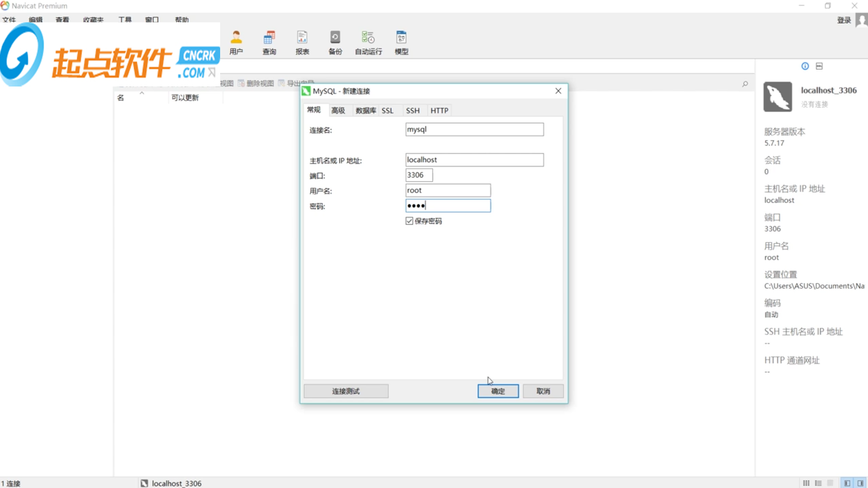The height and width of the screenshot is (488, 868).
Task: Open the 文件 menu
Action: point(9,20)
